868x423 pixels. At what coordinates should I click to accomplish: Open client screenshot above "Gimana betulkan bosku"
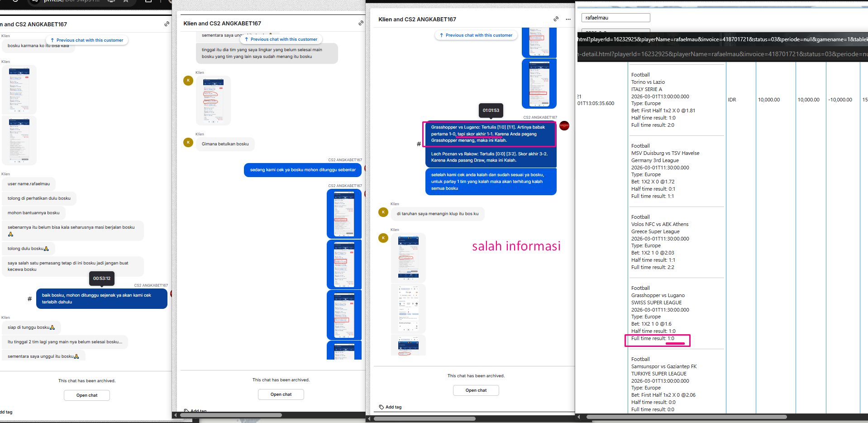click(x=213, y=101)
